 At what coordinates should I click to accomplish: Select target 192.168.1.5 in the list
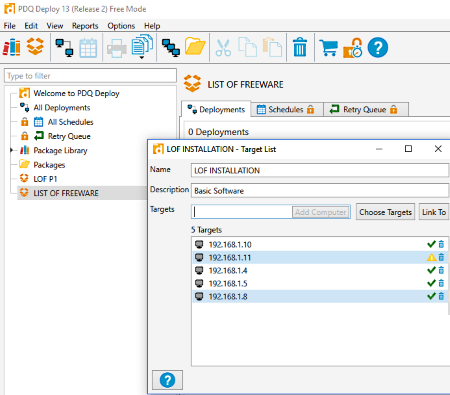click(x=320, y=283)
